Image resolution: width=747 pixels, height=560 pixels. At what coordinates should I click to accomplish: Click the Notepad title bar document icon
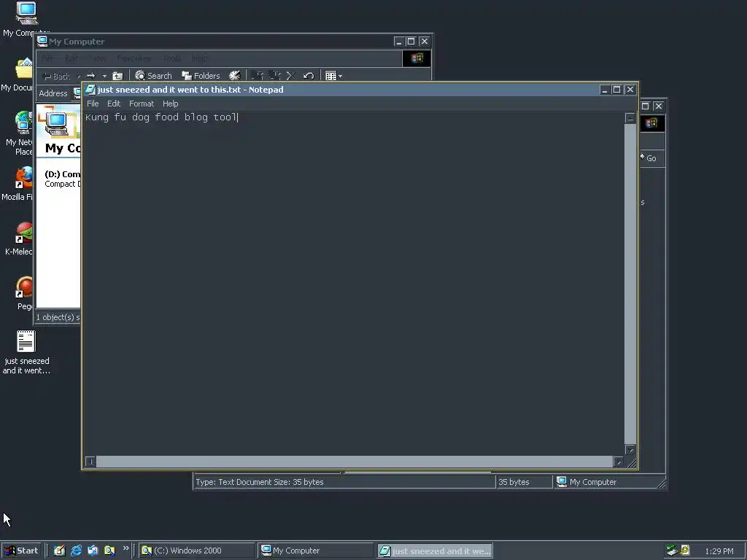pos(90,90)
